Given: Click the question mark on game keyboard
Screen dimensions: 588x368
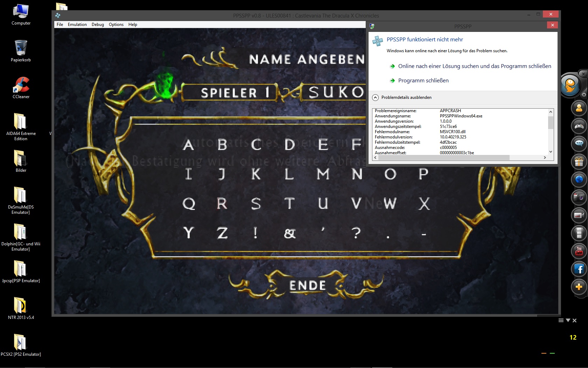Looking at the screenshot, I should tap(356, 233).
